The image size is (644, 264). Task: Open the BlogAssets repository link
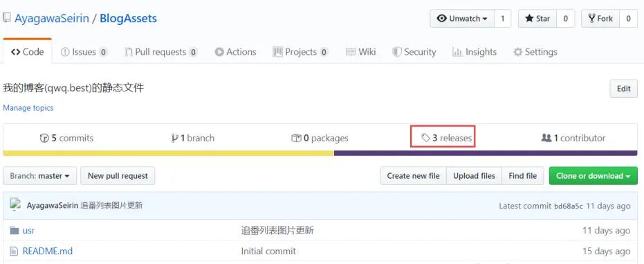[x=128, y=19]
